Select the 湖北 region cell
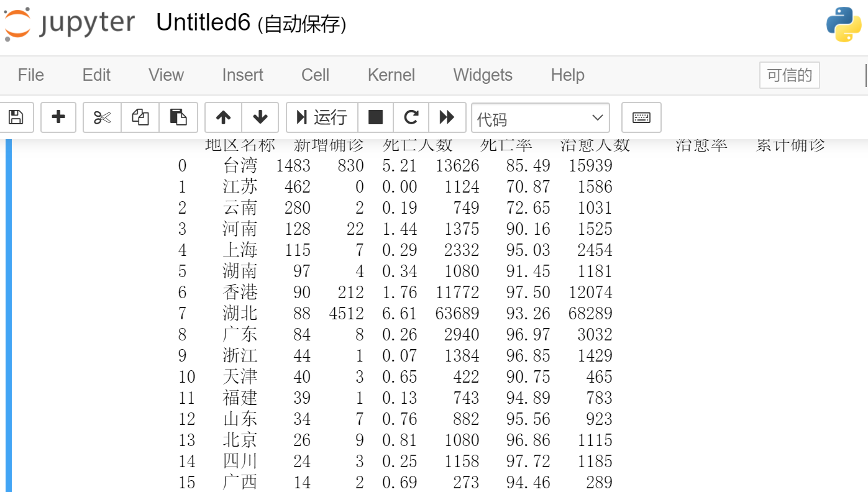 click(x=240, y=313)
